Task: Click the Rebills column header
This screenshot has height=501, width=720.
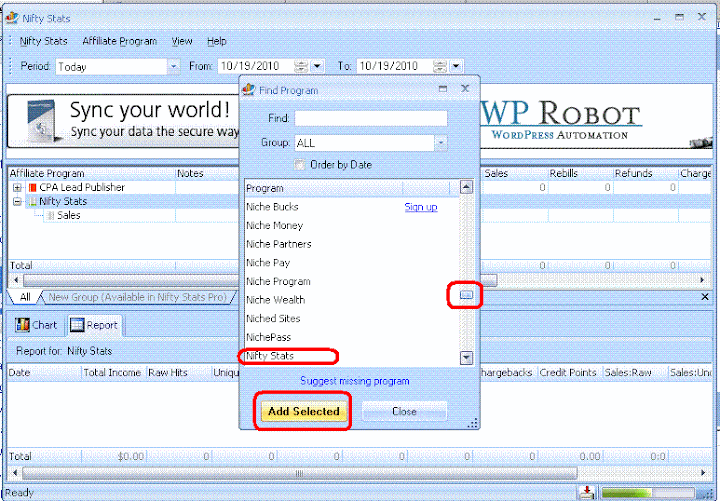Action: coord(580,173)
